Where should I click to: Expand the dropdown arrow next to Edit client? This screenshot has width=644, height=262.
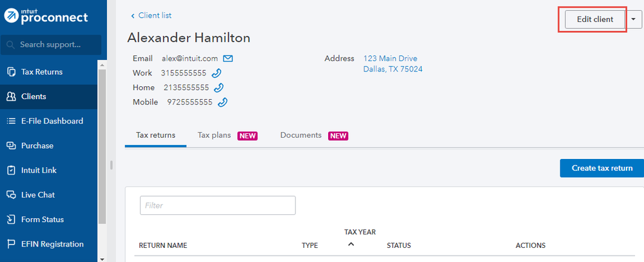[634, 19]
